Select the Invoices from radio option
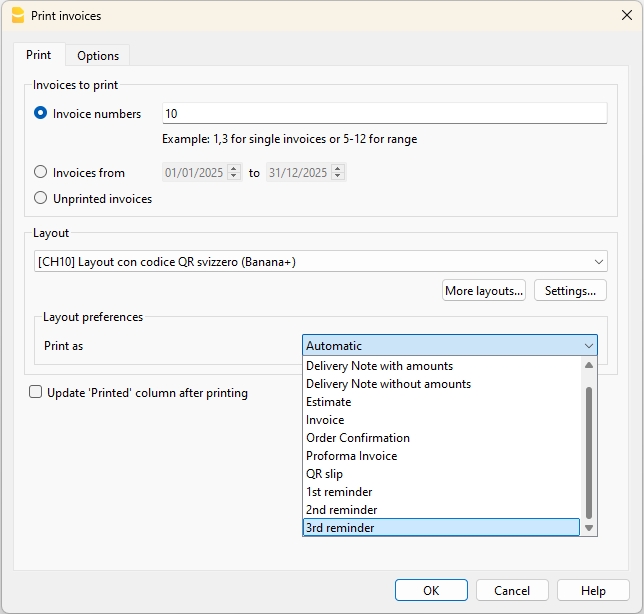644x614 pixels. [41, 173]
